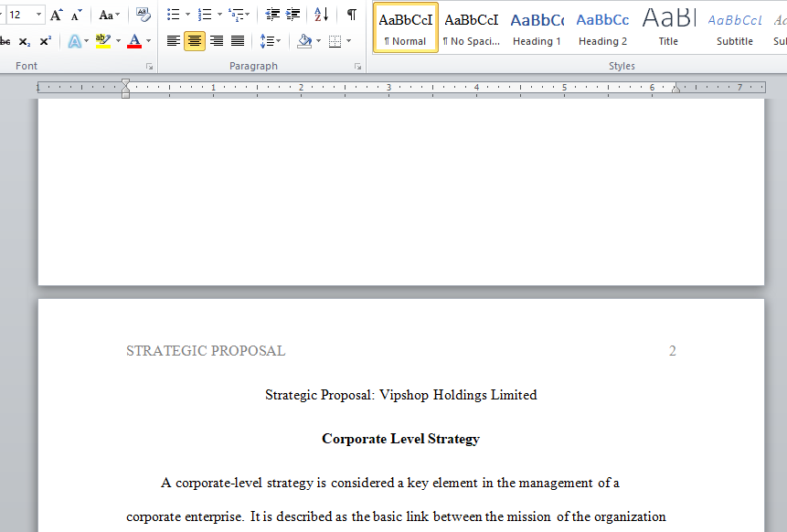
Task: Open the highlight color dropdown arrow
Action: click(118, 41)
